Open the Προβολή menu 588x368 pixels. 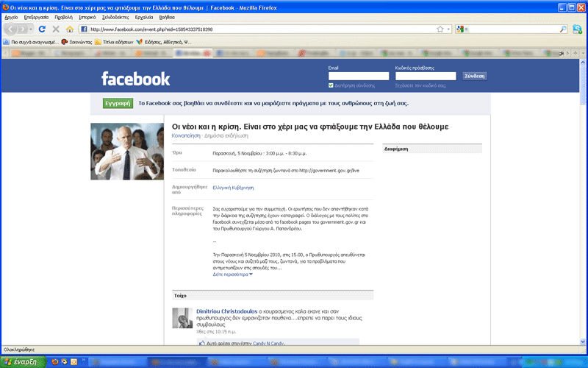[63, 17]
